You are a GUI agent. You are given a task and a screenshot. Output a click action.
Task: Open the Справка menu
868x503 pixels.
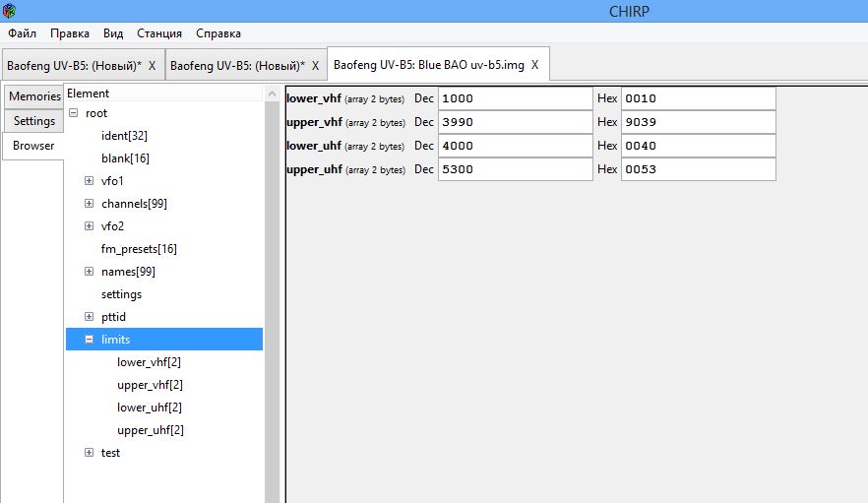point(218,33)
